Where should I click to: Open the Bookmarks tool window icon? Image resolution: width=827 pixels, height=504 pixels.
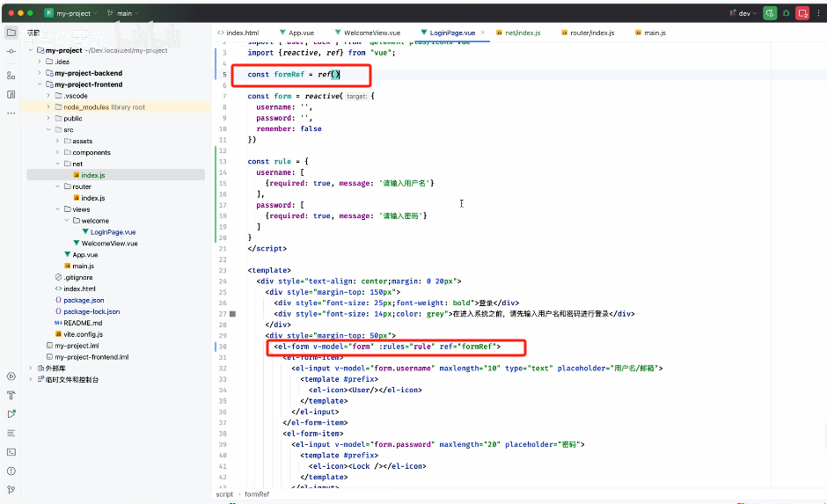pyautogui.click(x=11, y=94)
